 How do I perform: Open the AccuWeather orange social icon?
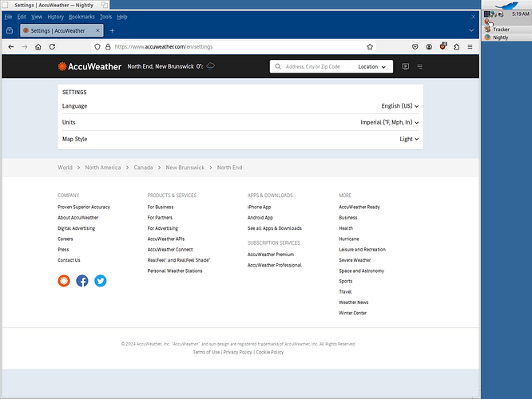[x=64, y=281]
